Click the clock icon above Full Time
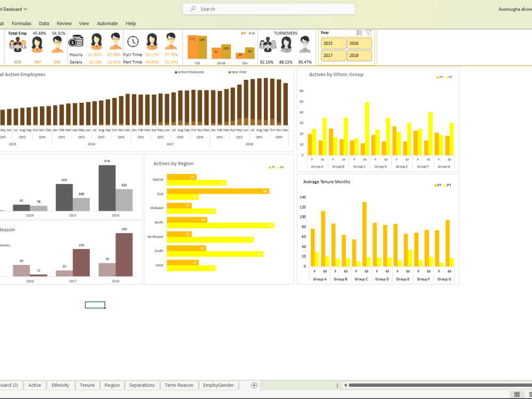The width and height of the screenshot is (532, 399). click(x=133, y=41)
